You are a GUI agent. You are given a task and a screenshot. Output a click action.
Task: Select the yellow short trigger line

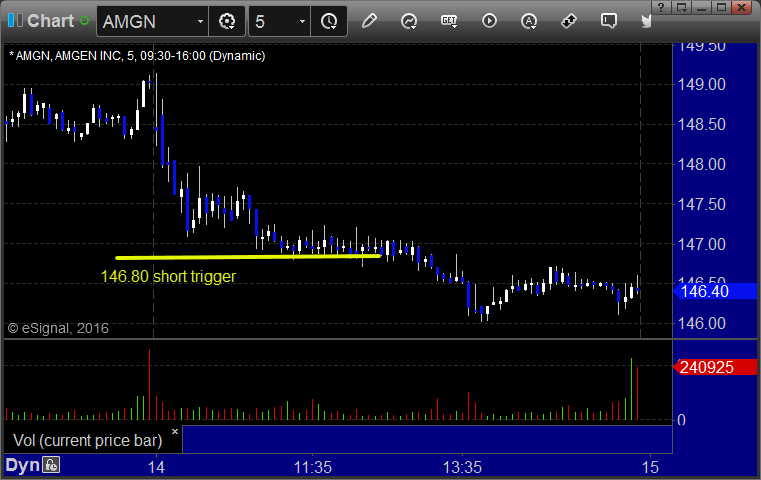point(248,257)
